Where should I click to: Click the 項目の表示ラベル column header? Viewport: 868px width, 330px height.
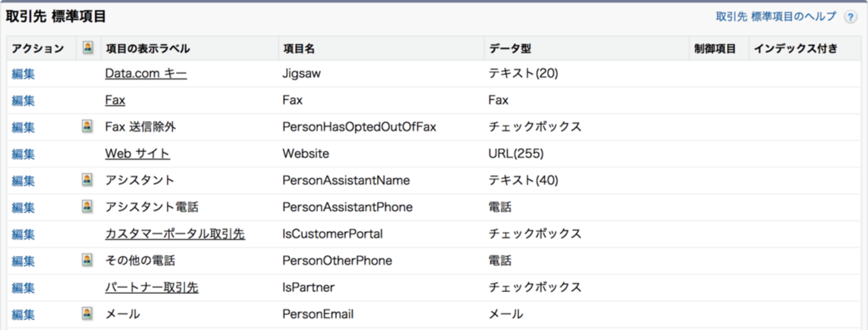148,48
